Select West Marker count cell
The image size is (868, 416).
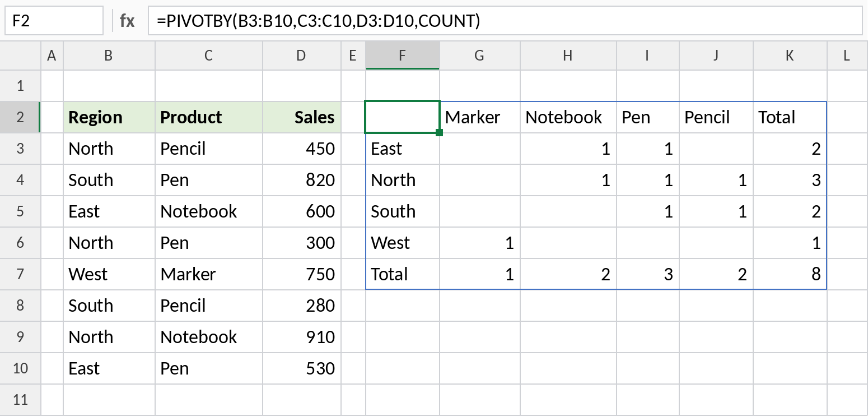[x=480, y=243]
